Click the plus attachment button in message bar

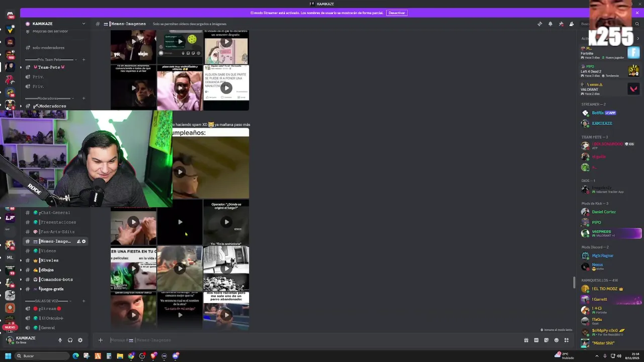[x=100, y=340]
